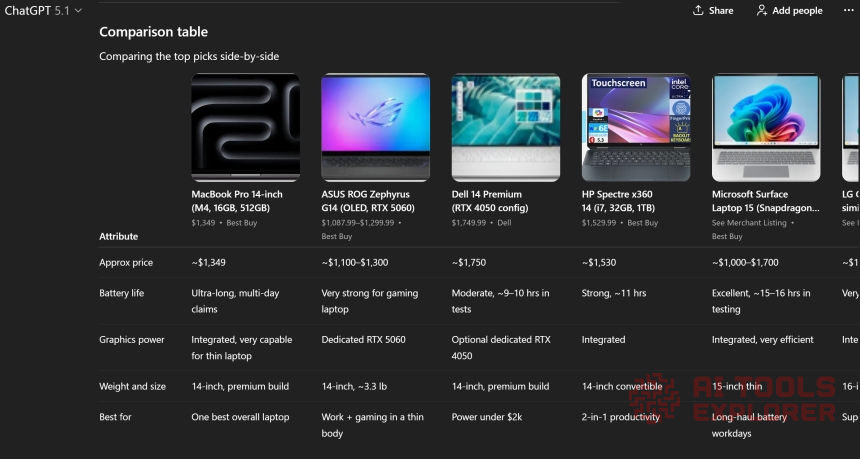The width and height of the screenshot is (860, 459).
Task: Click the ~$1,349 approx price cell
Action: (208, 263)
